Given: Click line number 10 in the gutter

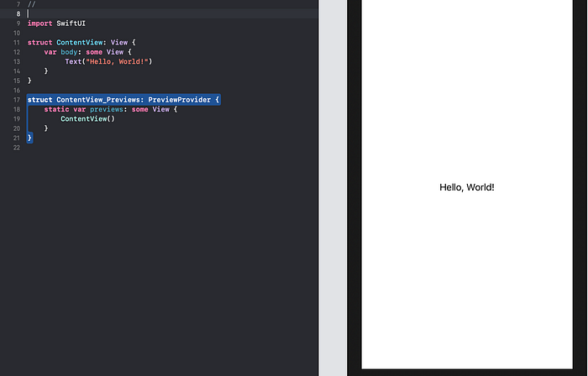Looking at the screenshot, I should pos(17,33).
